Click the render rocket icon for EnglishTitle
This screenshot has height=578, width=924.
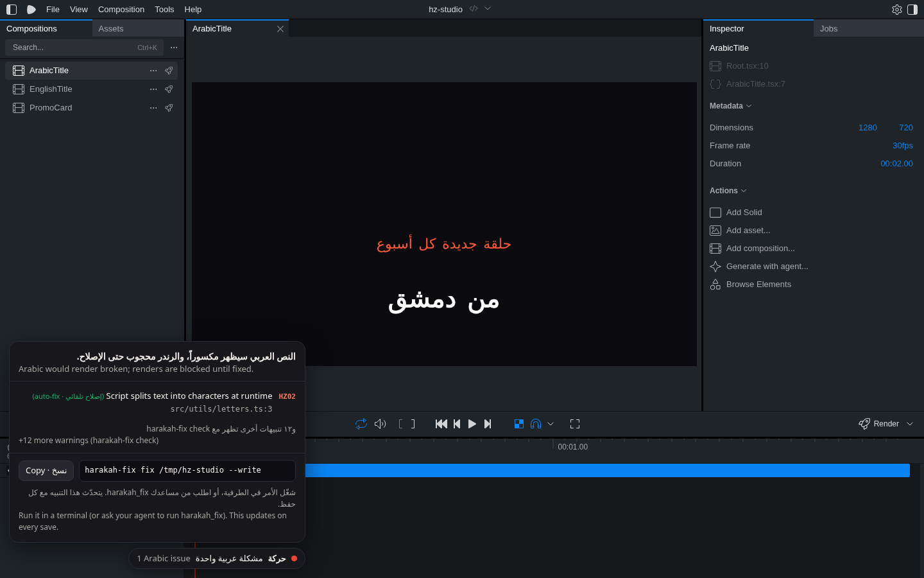[x=169, y=89]
